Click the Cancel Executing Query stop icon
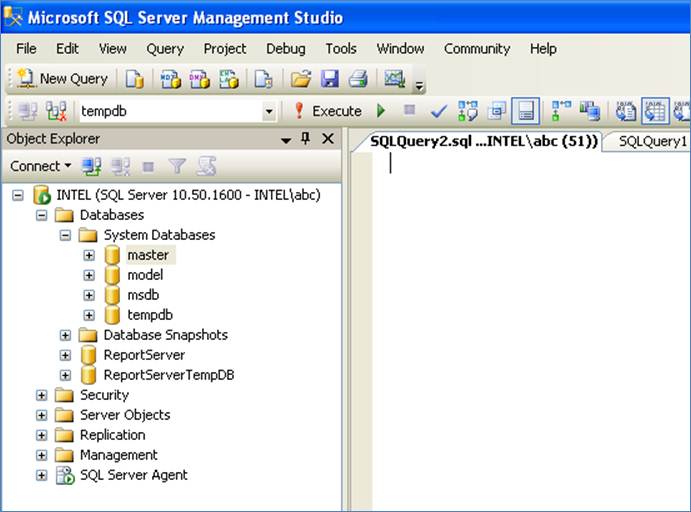691x512 pixels. coord(410,110)
